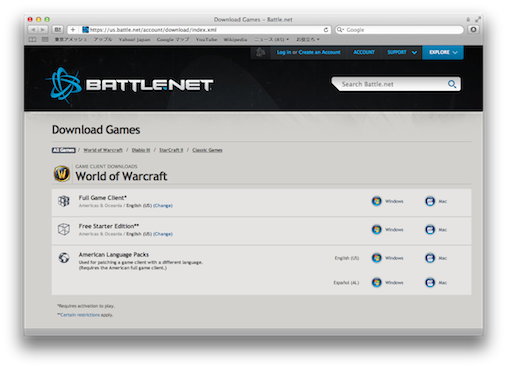
Task: Click the Battle.net logo
Action: (129, 85)
